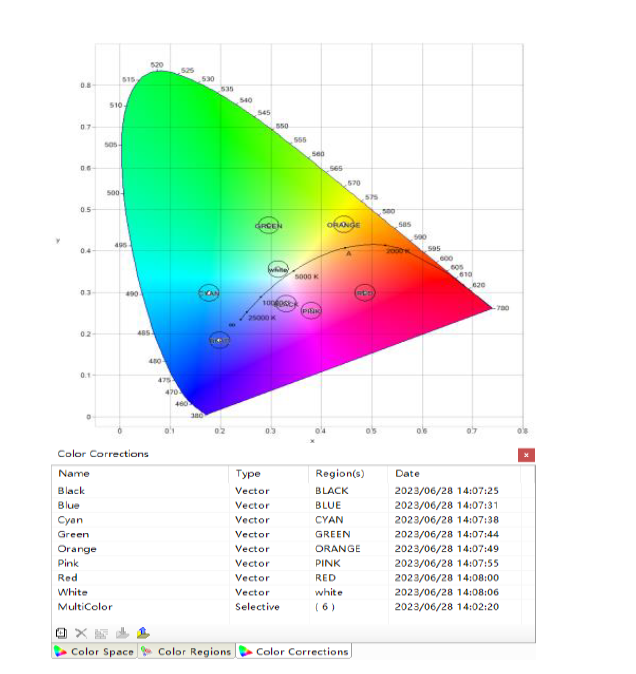Screen dimensions: 636x674
Task: Click the '( 6 )' regions cell
Action: tap(325, 607)
